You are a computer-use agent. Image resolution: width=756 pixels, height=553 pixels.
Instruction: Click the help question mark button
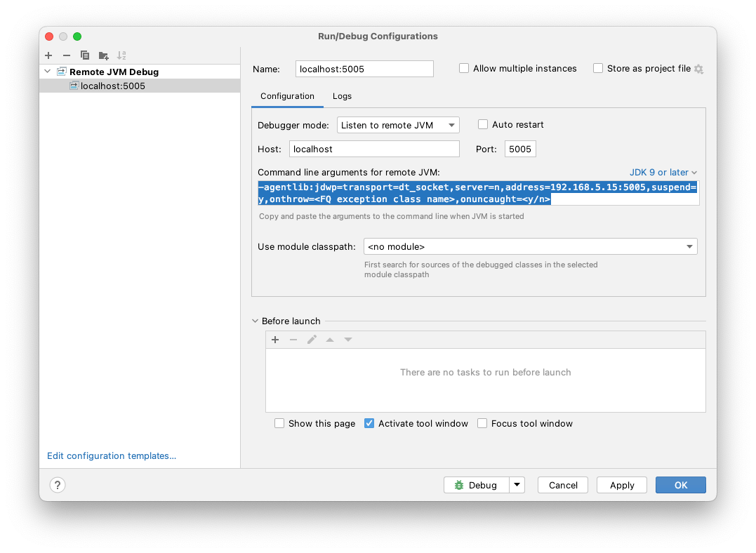point(58,485)
